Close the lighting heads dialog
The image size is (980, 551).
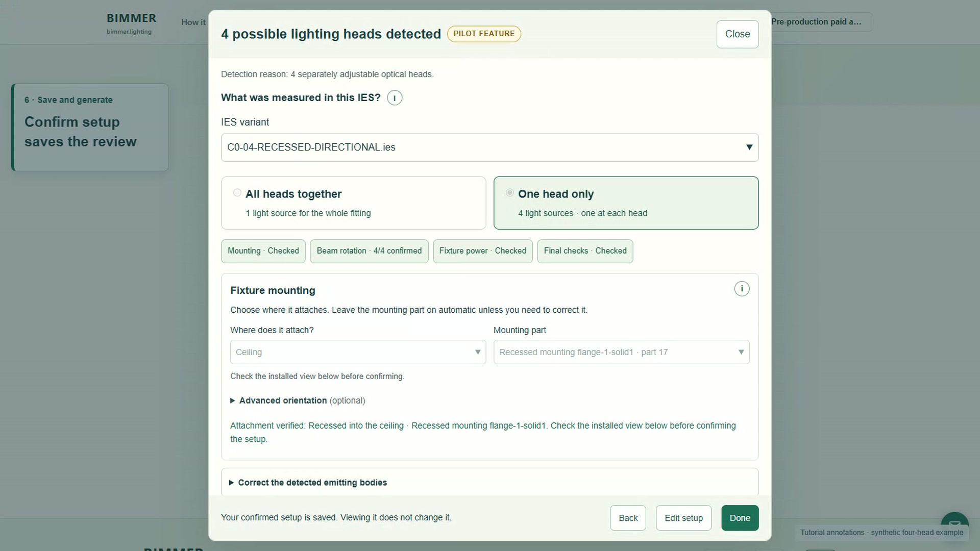click(738, 34)
